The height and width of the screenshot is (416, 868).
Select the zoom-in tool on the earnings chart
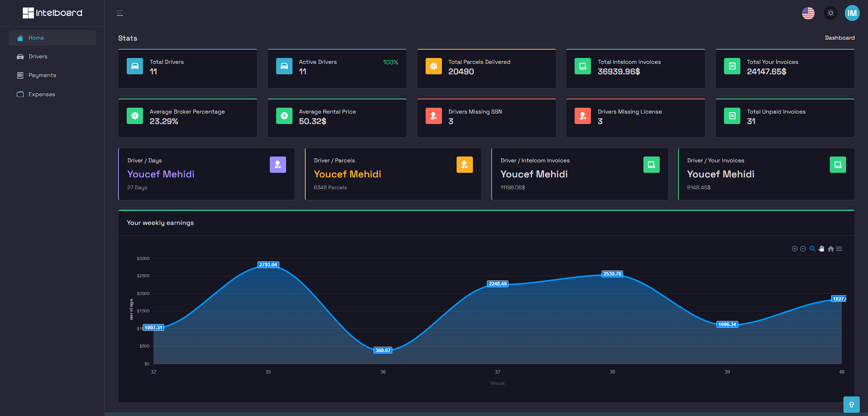(x=794, y=249)
